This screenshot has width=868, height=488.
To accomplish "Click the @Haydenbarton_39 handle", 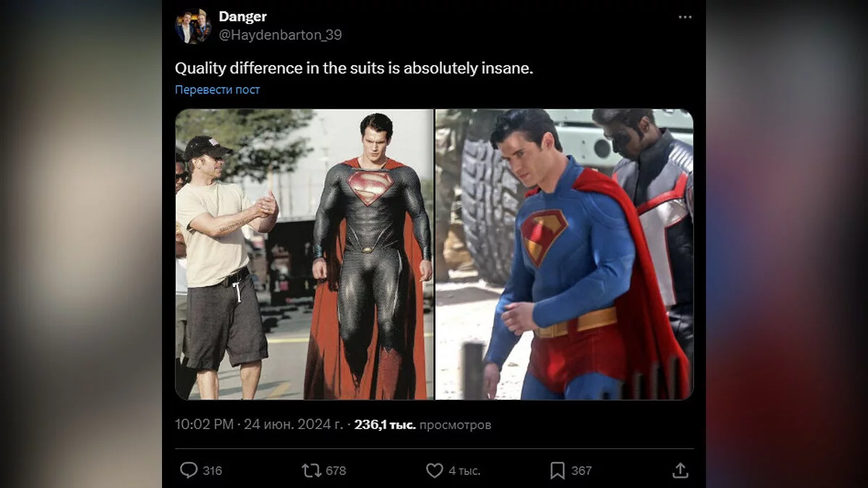I will tap(280, 35).
